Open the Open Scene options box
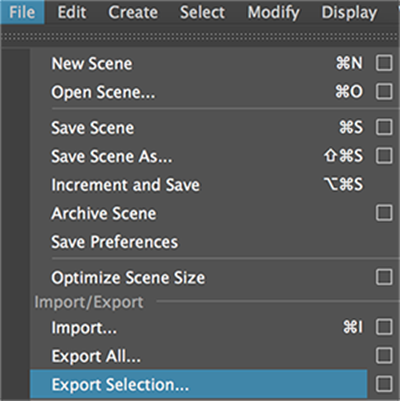400x401 pixels. pos(384,92)
